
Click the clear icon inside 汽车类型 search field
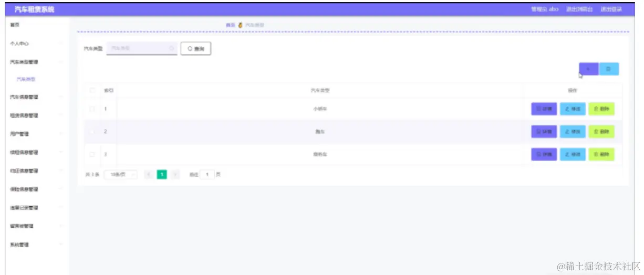(171, 48)
